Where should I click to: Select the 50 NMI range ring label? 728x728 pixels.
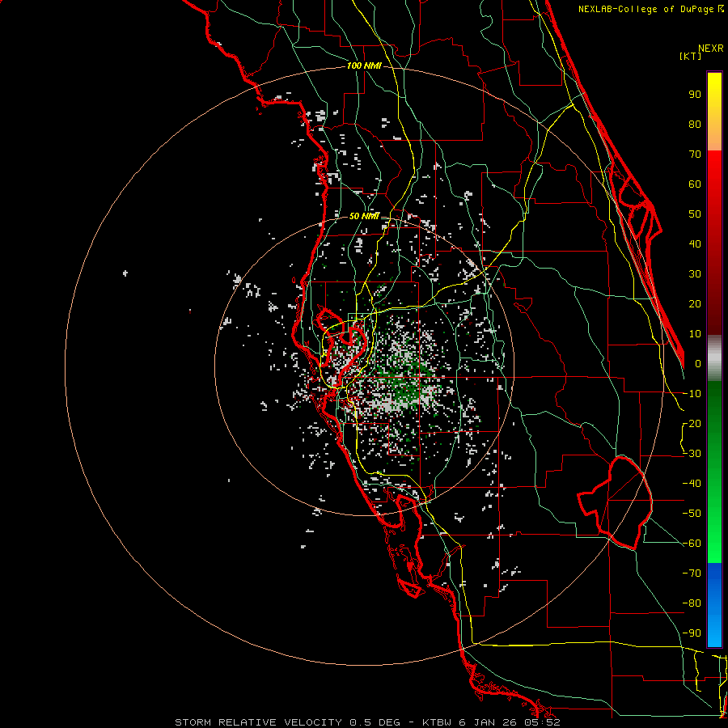click(364, 216)
